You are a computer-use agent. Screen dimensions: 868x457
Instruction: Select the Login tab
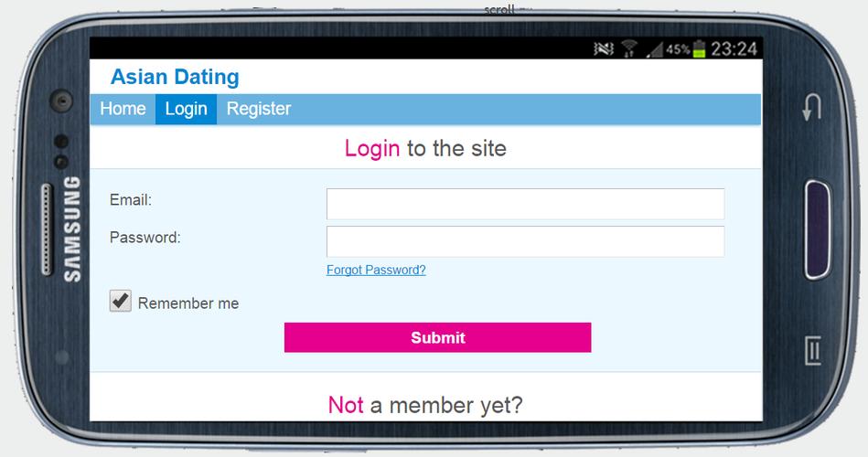click(x=186, y=109)
